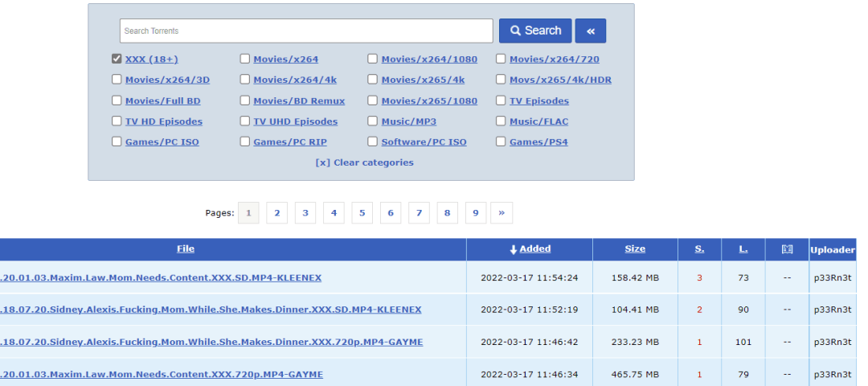Check the Movies/x264/3D checkbox
The width and height of the screenshot is (868, 386).
[x=117, y=79]
